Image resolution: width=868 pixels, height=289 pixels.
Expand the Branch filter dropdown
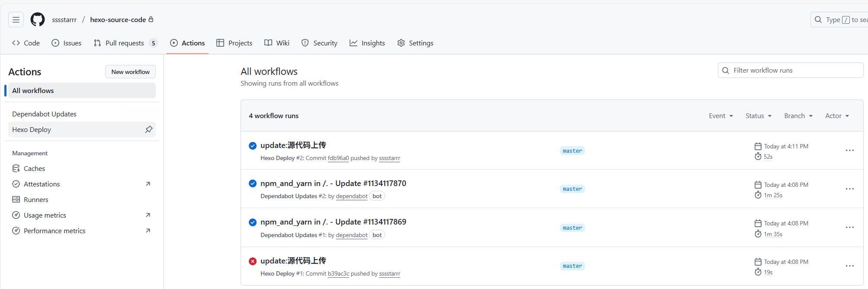[798, 116]
